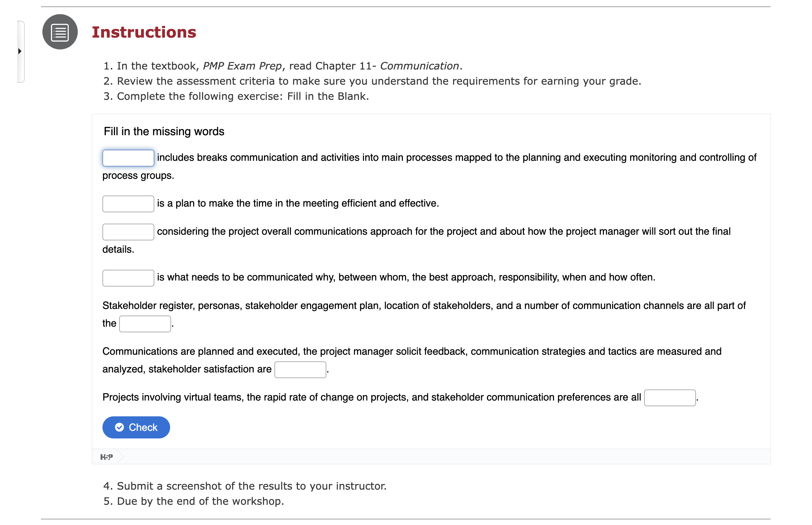The image size is (812, 525).
Task: Click the checkmark icon inside the Check button
Action: pos(120,427)
